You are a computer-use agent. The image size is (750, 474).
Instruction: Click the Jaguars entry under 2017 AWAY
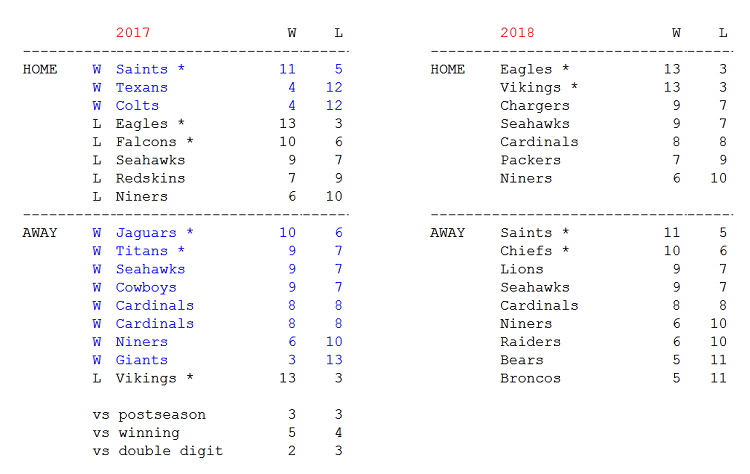coord(146,233)
